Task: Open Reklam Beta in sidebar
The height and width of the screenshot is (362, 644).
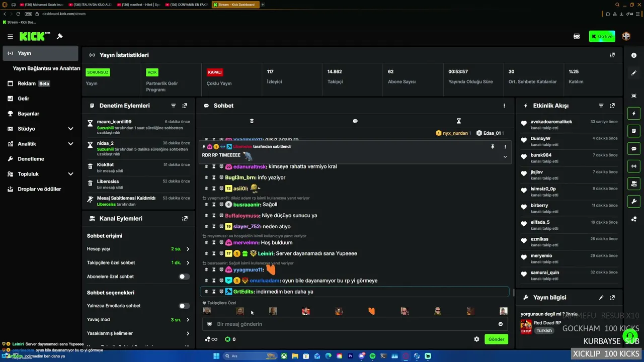Action: (40, 83)
